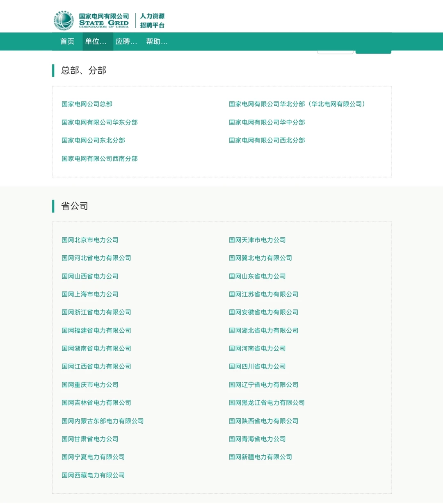Go to 国网上海市电力公司
The width and height of the screenshot is (443, 504).
(x=90, y=294)
